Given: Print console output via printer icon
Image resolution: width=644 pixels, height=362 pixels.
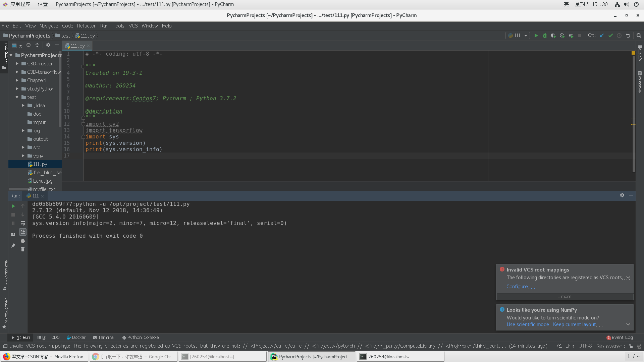Looking at the screenshot, I should (23, 241).
